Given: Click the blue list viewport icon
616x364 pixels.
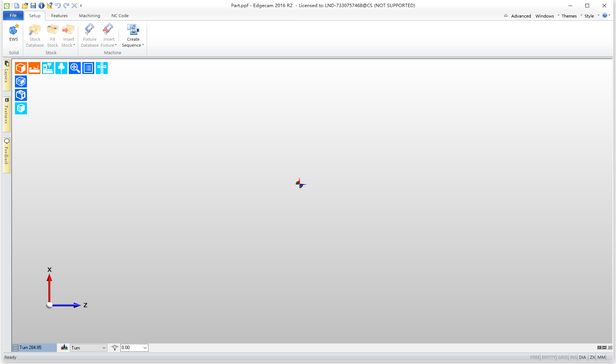Looking at the screenshot, I should click(88, 68).
